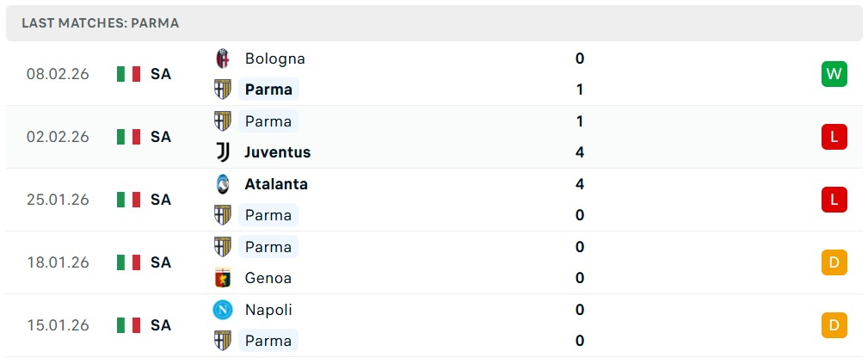Click the Napoli club logo

[223, 310]
